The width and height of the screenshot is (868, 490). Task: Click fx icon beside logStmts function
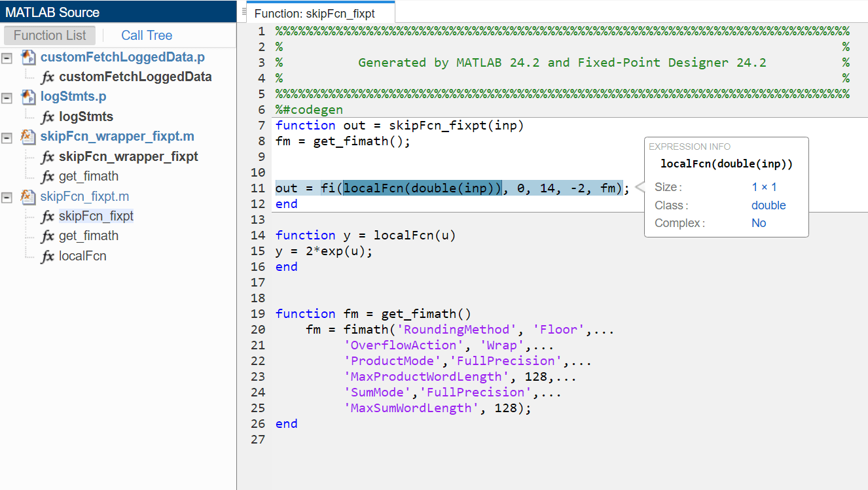click(x=48, y=117)
